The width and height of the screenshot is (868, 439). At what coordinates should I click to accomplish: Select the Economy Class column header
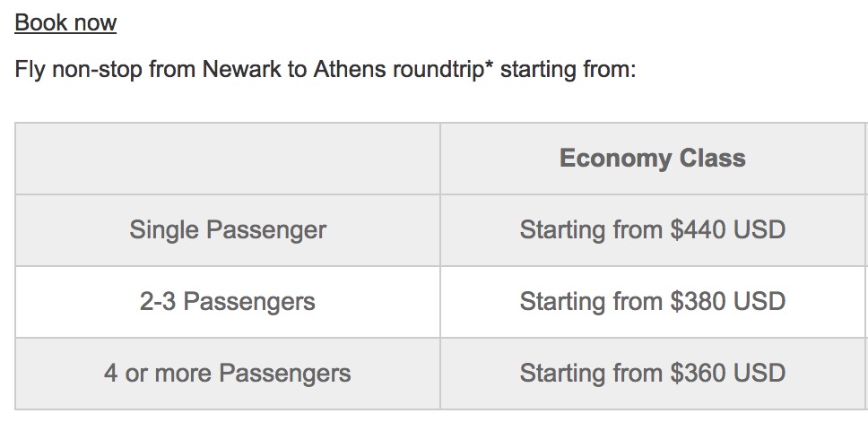coord(652,159)
